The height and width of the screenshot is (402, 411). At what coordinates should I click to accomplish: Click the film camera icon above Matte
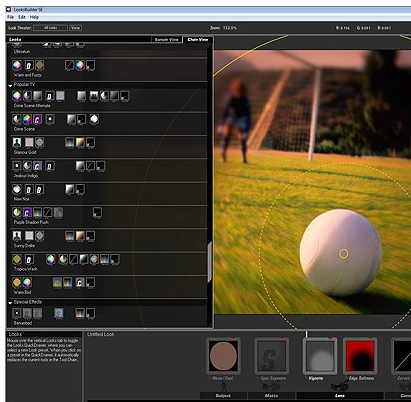pos(271,387)
